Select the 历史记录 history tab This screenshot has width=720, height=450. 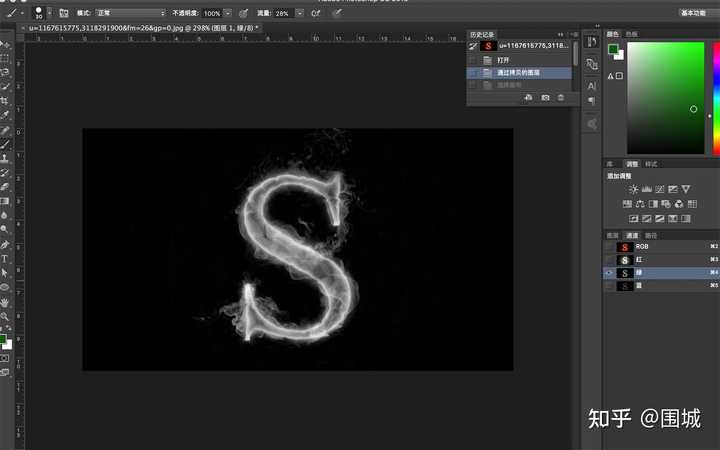tap(482, 35)
